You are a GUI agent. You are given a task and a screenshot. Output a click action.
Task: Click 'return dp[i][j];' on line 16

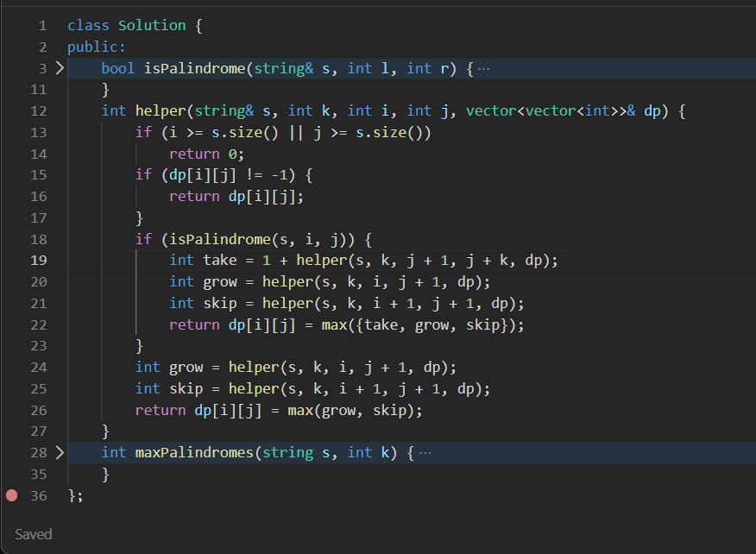point(236,197)
